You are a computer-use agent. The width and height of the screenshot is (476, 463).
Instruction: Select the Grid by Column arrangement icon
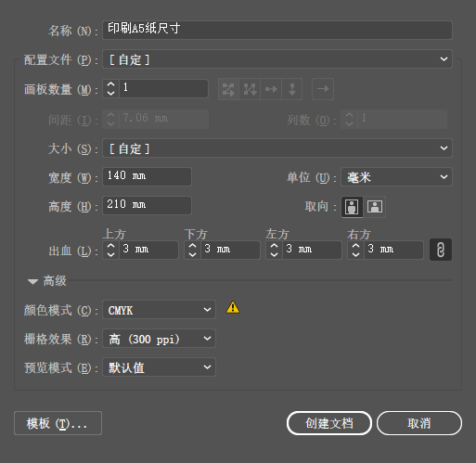click(250, 89)
